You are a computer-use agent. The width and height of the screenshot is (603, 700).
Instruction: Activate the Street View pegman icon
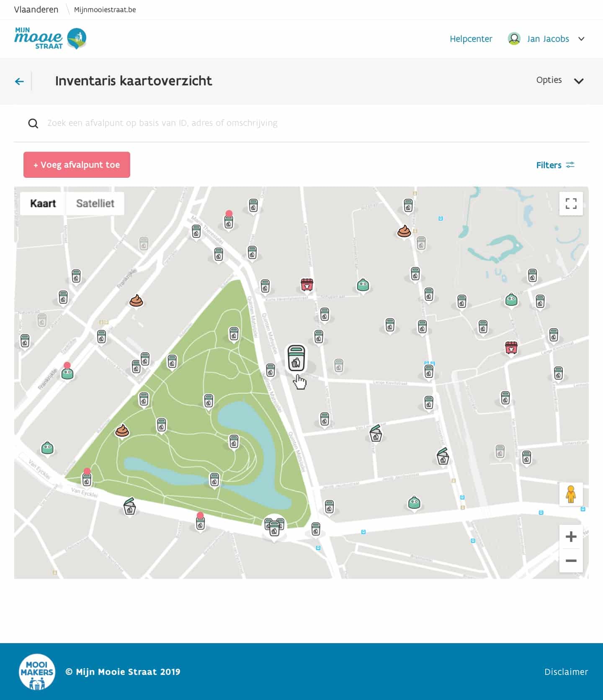[x=571, y=494]
